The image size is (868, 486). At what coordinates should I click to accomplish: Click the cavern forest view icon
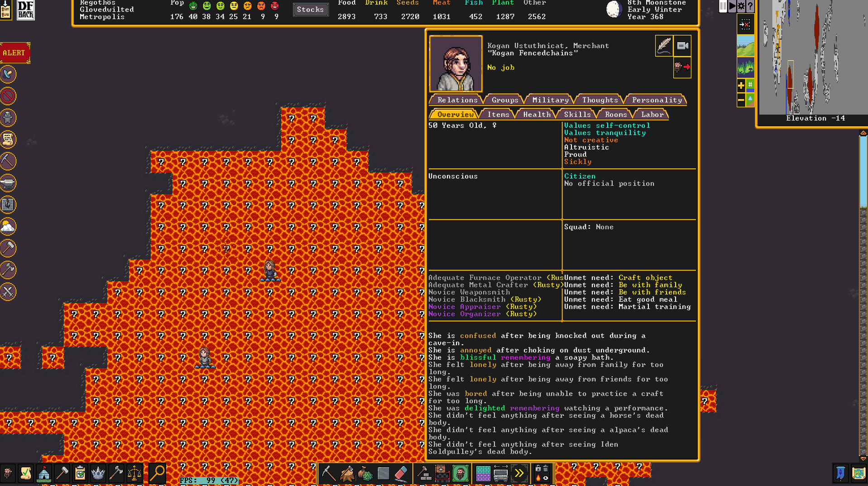[x=745, y=67]
